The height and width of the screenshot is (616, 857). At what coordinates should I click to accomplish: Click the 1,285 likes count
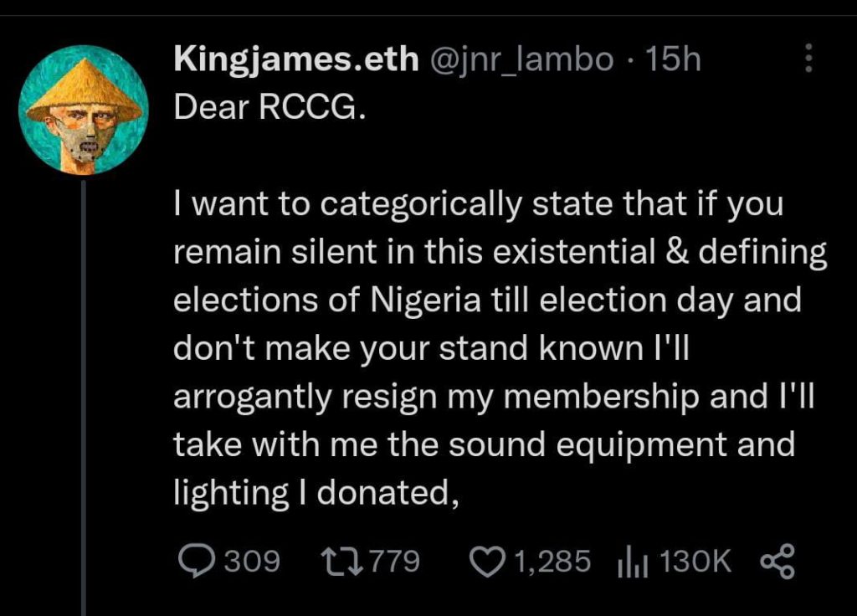552,562
